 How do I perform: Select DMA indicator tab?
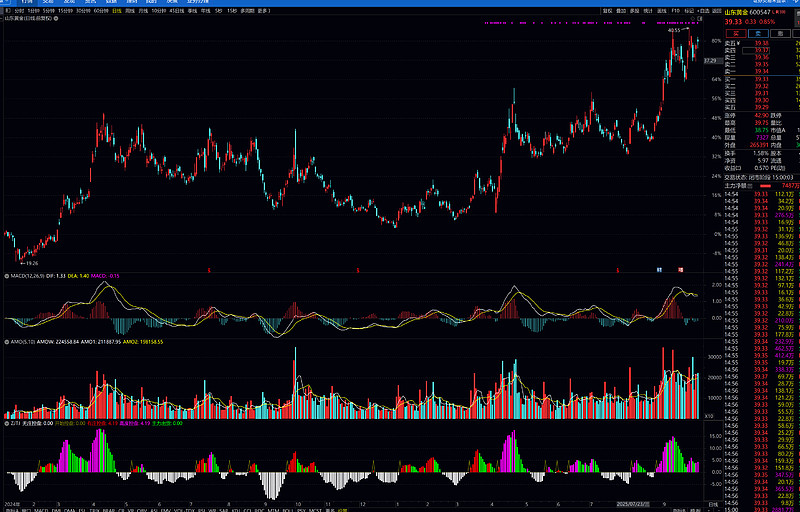(x=69, y=509)
